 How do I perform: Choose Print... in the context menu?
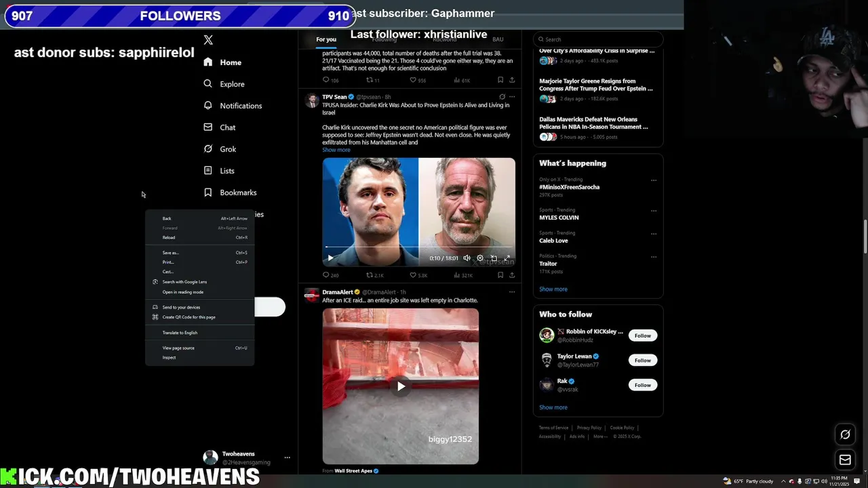(199, 262)
